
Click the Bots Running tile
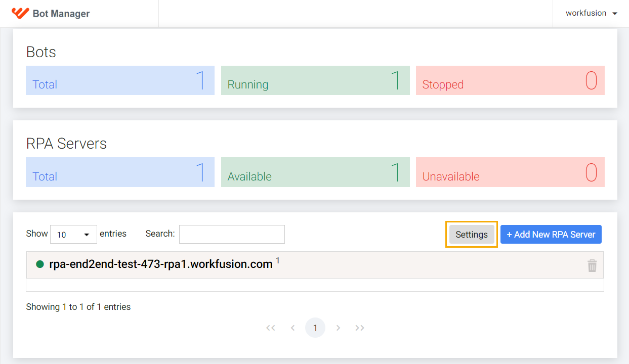315,80
